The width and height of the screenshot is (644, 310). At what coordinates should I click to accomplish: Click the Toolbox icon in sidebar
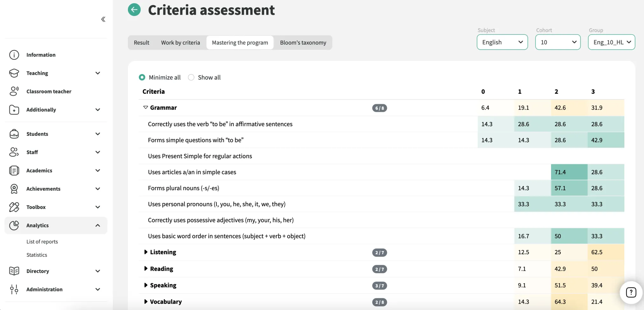pyautogui.click(x=14, y=207)
